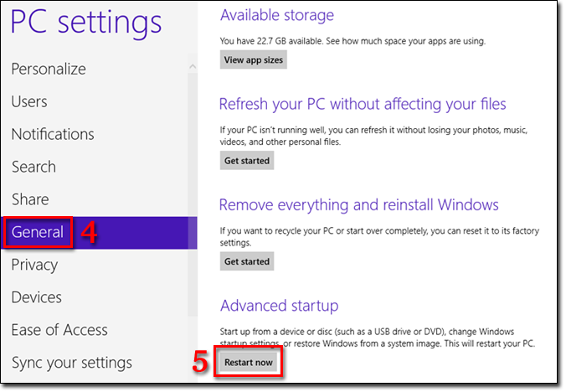Select Users in the sidebar

29,101
